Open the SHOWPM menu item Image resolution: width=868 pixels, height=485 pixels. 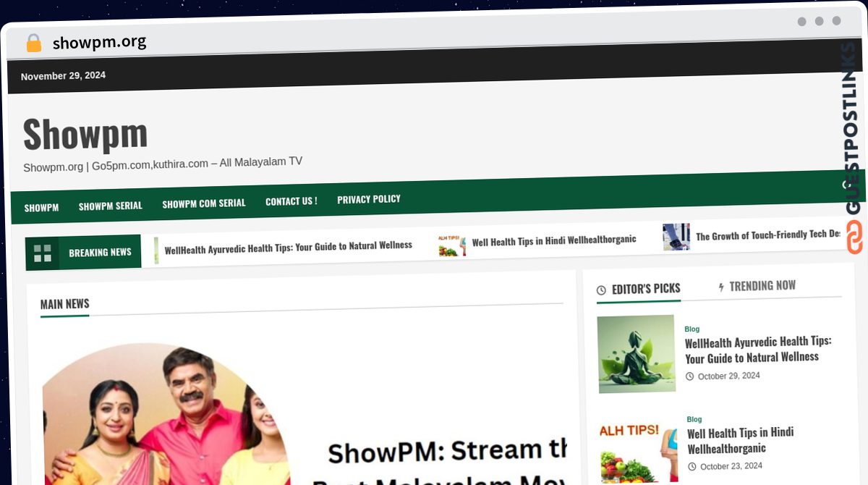click(41, 207)
